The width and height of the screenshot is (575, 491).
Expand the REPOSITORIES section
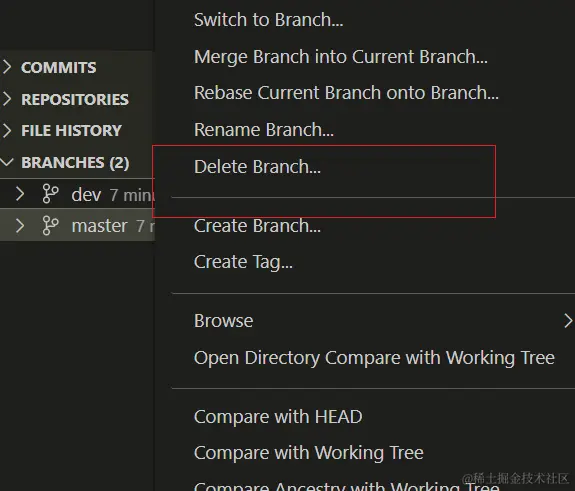[x=7, y=99]
